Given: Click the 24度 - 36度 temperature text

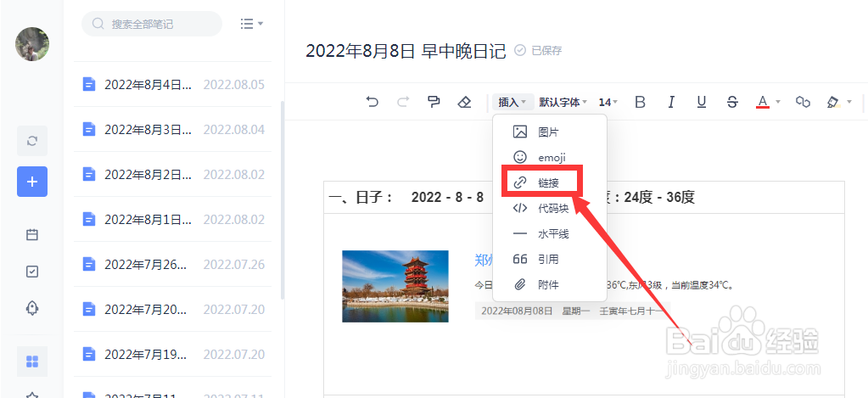Looking at the screenshot, I should (658, 198).
